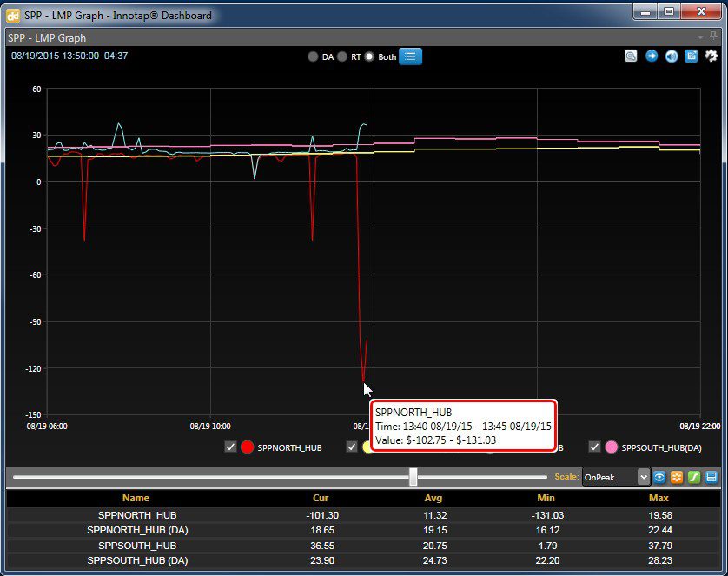The image size is (728, 576).
Task: Uncheck the checkbox beside the yellow series
Action: (x=352, y=447)
